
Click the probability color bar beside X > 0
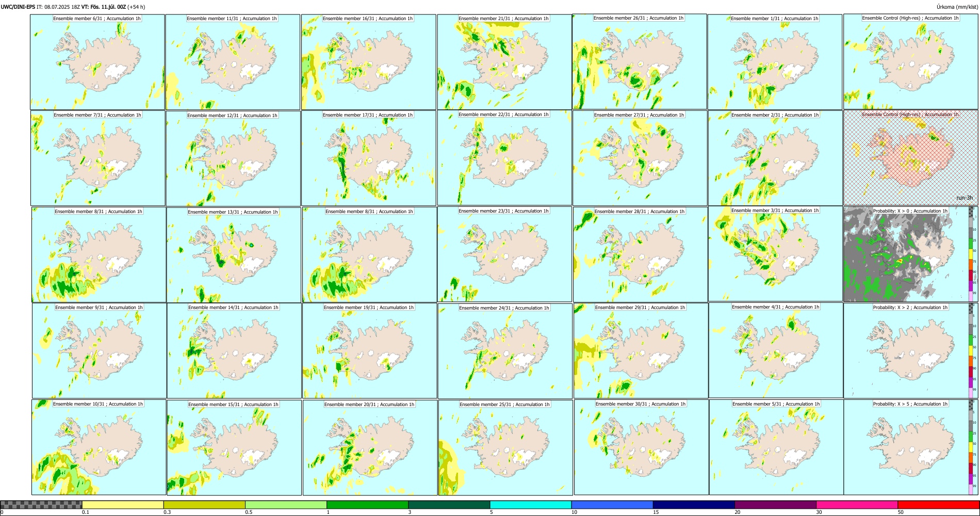971,254
